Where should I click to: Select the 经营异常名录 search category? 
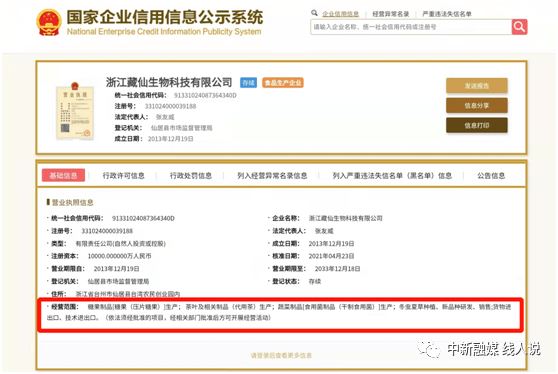[390, 14]
